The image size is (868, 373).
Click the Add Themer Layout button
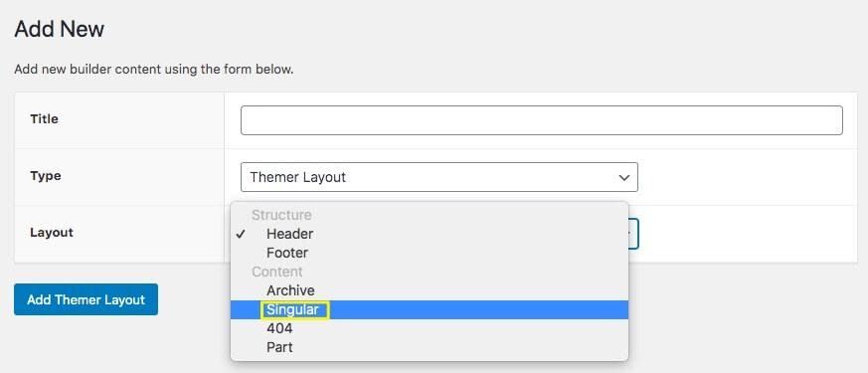tap(86, 299)
